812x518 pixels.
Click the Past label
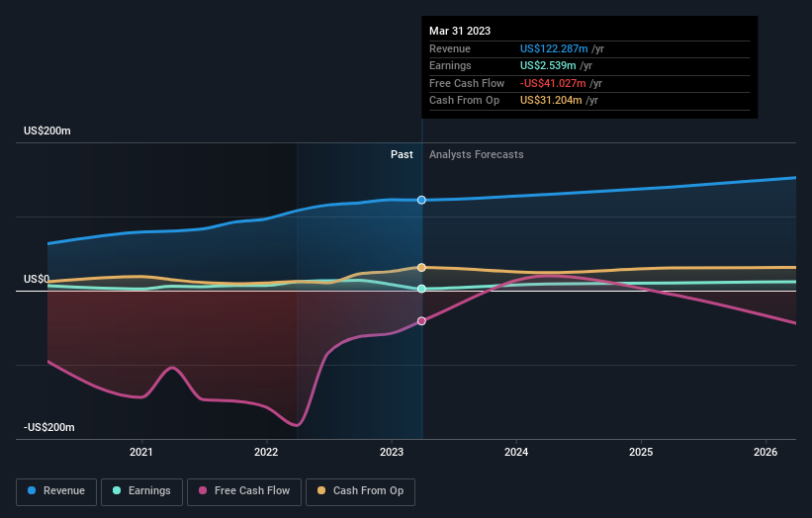pos(402,155)
